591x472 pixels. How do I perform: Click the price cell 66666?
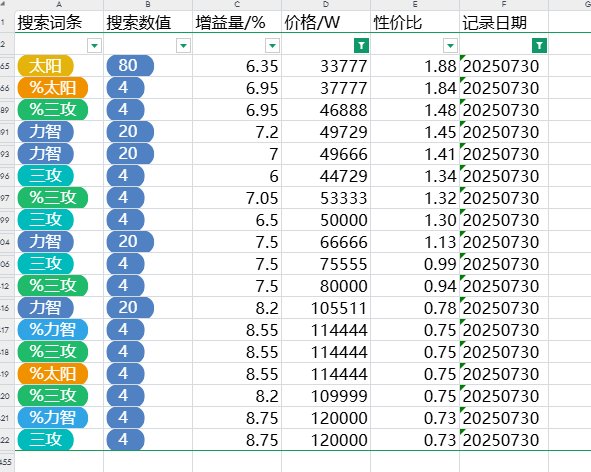(326, 242)
